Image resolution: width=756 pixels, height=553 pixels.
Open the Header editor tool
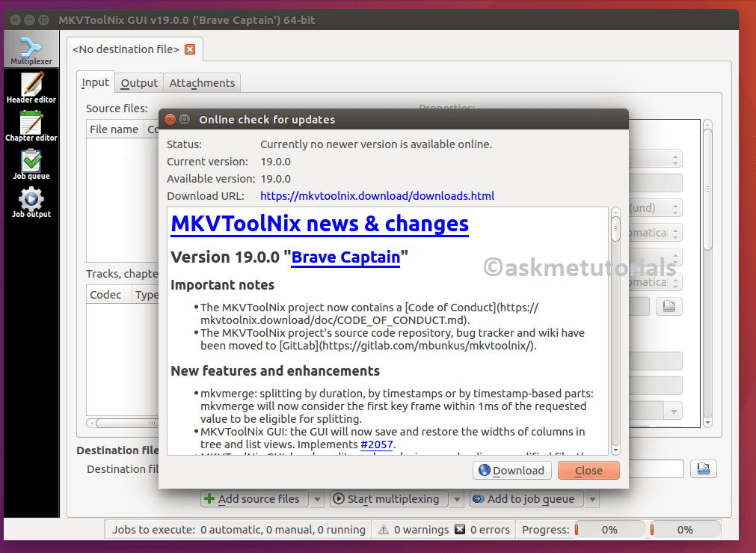click(31, 88)
